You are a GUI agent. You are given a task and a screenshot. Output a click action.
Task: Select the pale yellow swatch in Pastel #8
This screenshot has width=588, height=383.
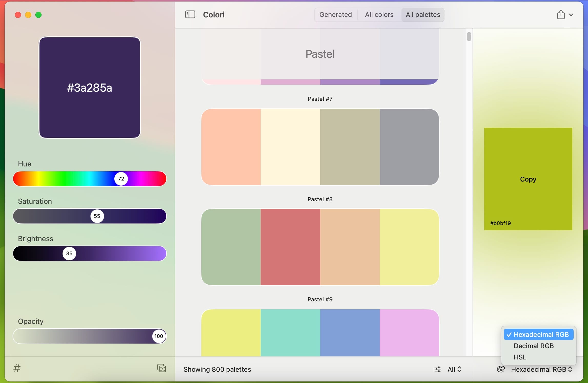click(409, 247)
